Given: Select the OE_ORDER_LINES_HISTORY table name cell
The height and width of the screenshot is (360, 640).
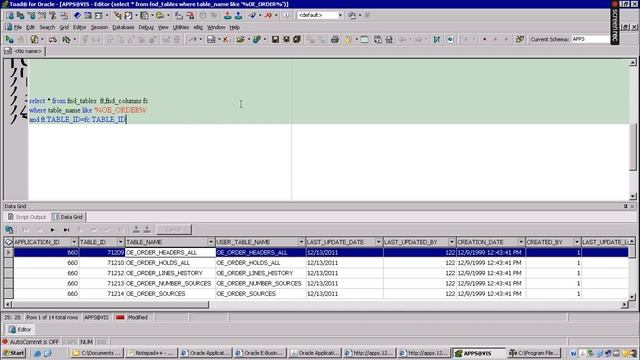Looking at the screenshot, I should pos(170,273).
